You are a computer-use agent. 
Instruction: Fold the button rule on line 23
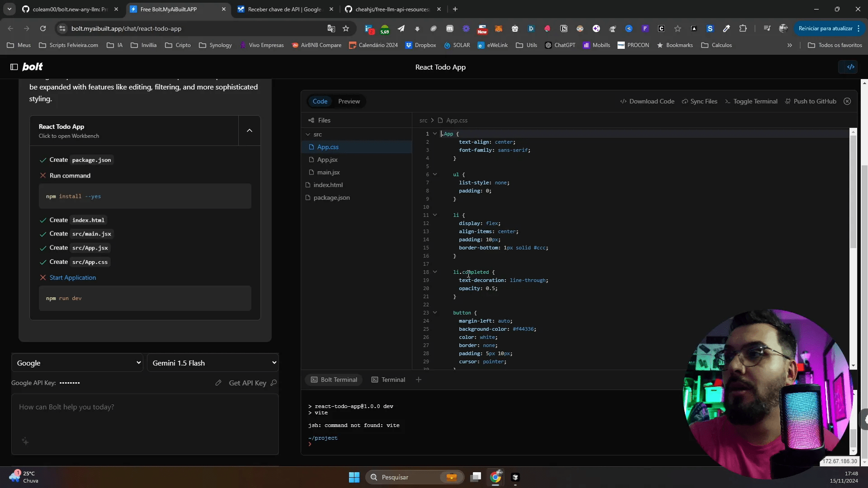tap(435, 313)
